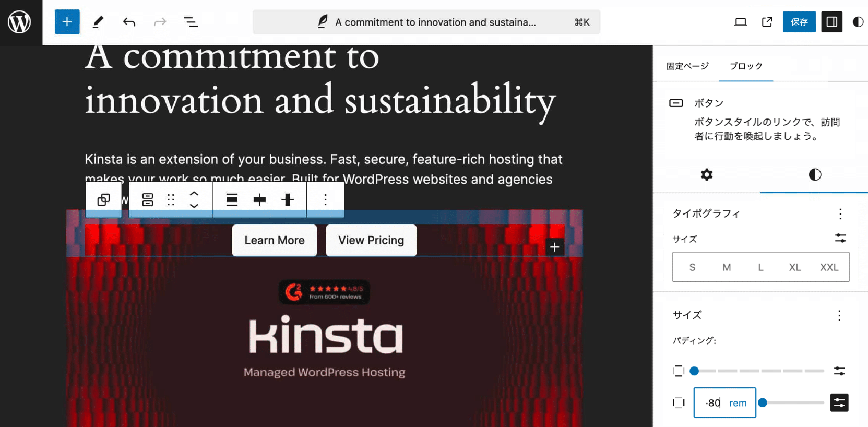Open block toolbar more options menu
This screenshot has height=427, width=868.
pyautogui.click(x=325, y=199)
